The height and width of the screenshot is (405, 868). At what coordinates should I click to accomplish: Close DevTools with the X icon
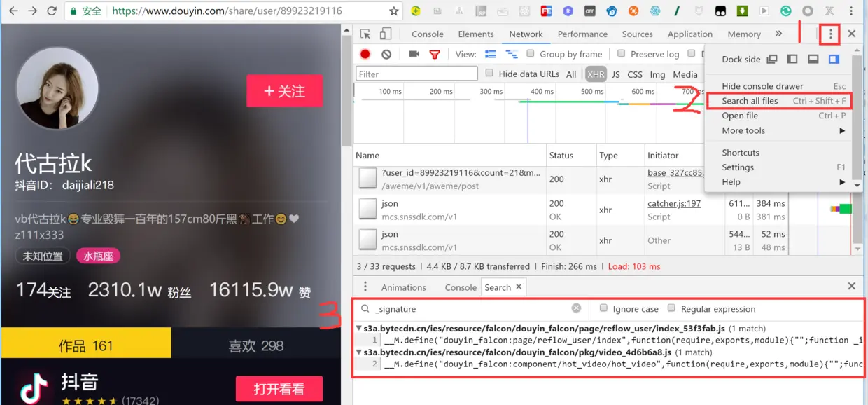click(x=852, y=34)
